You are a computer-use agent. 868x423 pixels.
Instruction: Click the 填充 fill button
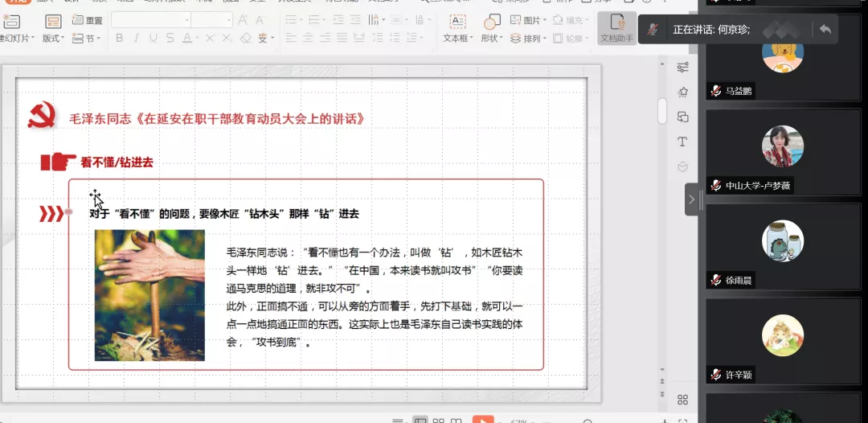(x=570, y=20)
